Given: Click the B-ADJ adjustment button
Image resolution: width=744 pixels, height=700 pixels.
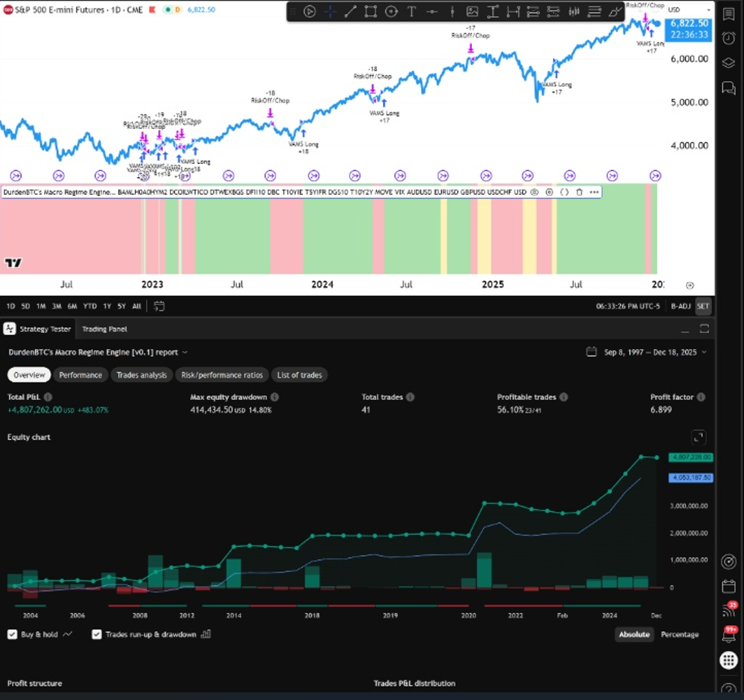Looking at the screenshot, I should tap(680, 306).
